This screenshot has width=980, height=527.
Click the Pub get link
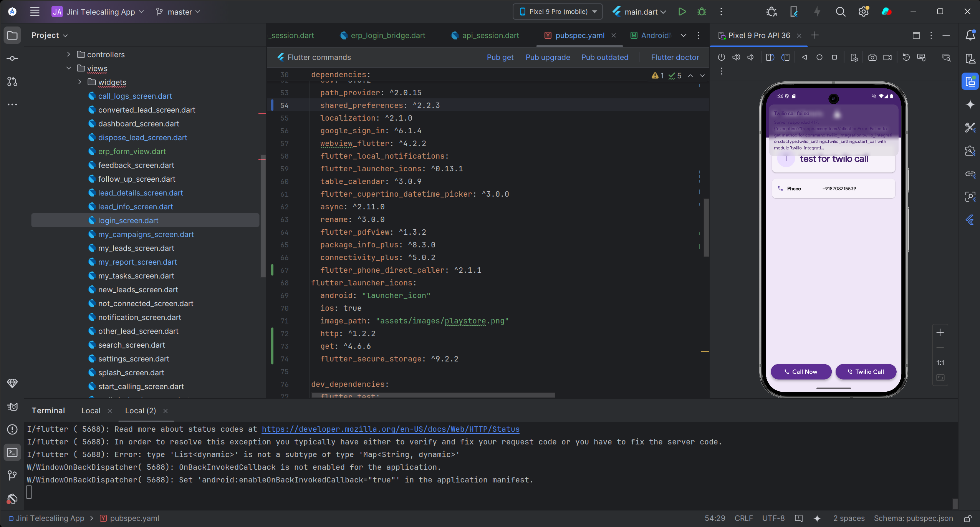coord(500,57)
